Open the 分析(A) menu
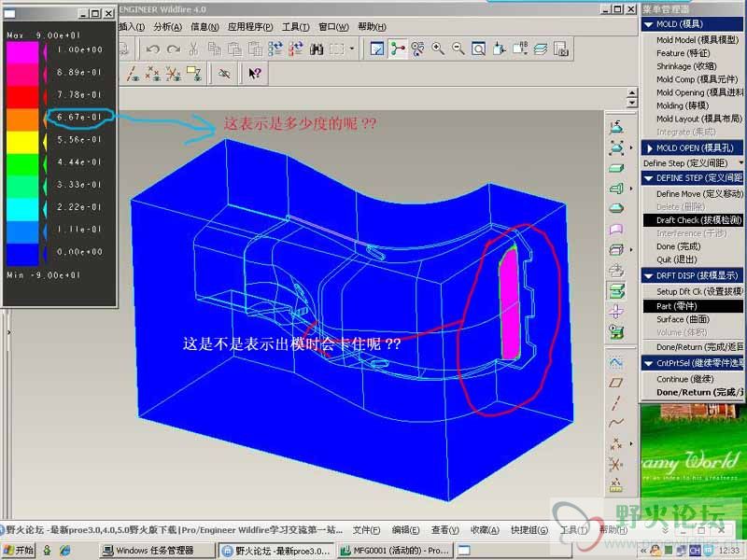The image size is (747, 560). (168, 27)
